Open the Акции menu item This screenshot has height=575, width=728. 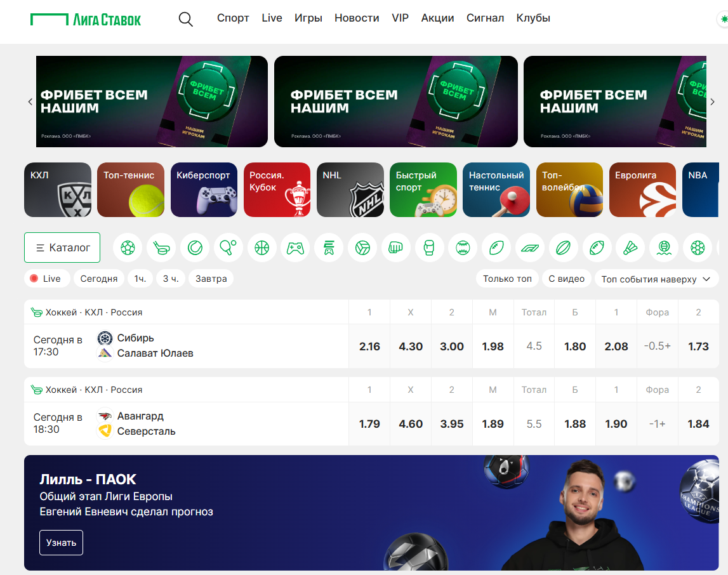tap(437, 18)
